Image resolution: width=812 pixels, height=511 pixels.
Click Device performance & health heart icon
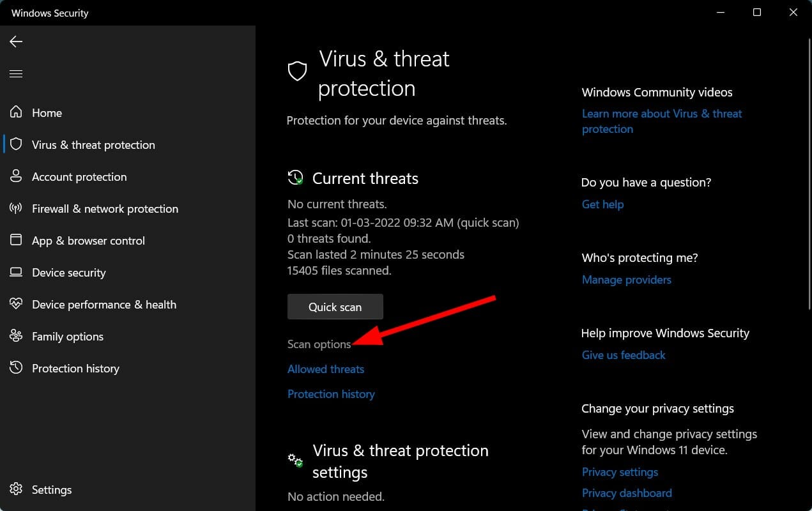pos(16,304)
